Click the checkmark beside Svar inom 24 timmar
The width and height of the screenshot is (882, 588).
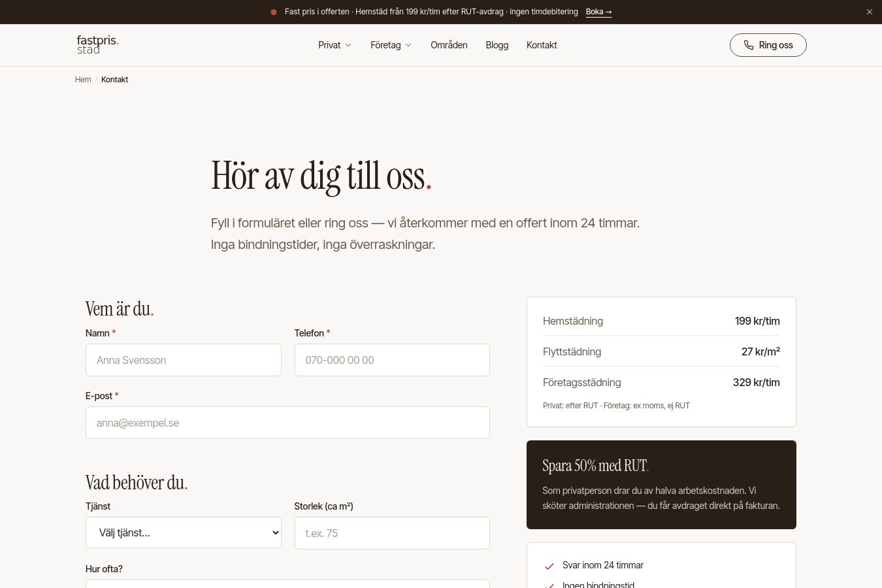(549, 566)
